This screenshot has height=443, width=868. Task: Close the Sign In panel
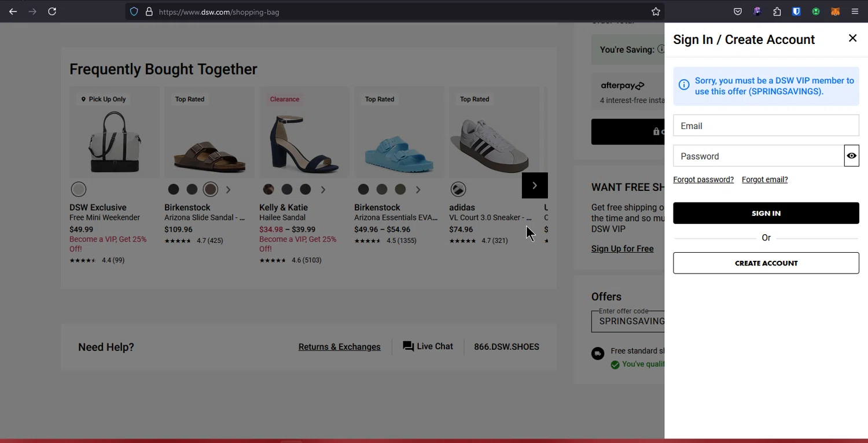(x=852, y=38)
